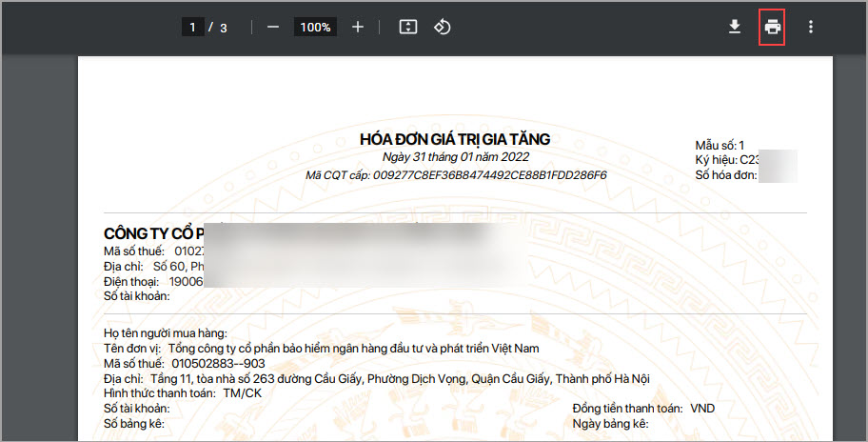868x442 pixels.
Task: Click the Số hóa đơn label
Action: pos(726,175)
